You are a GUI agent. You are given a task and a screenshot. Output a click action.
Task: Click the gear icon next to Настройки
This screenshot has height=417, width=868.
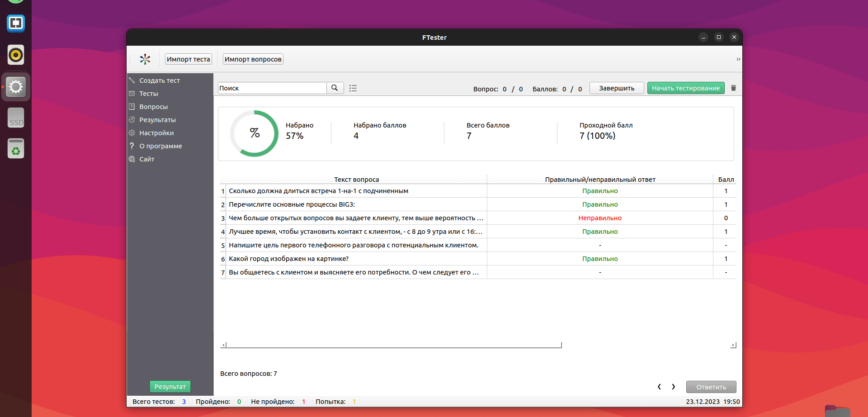tap(132, 133)
